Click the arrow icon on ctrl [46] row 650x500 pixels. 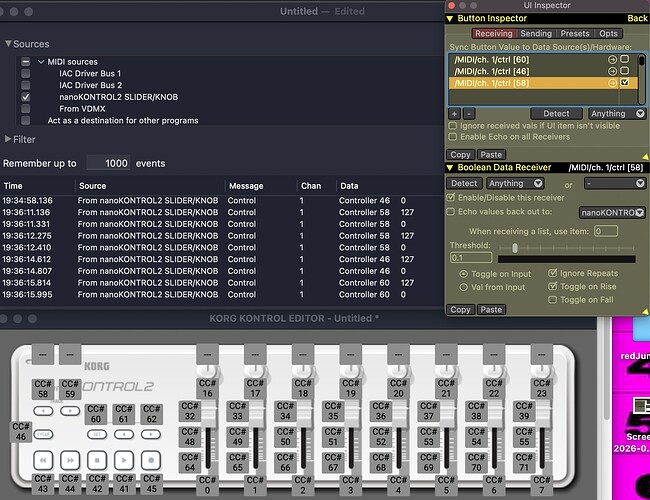point(612,71)
